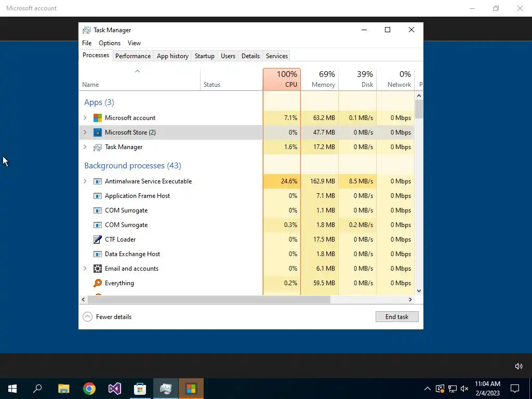Switch to Task Manager taskbar button

pos(166,389)
